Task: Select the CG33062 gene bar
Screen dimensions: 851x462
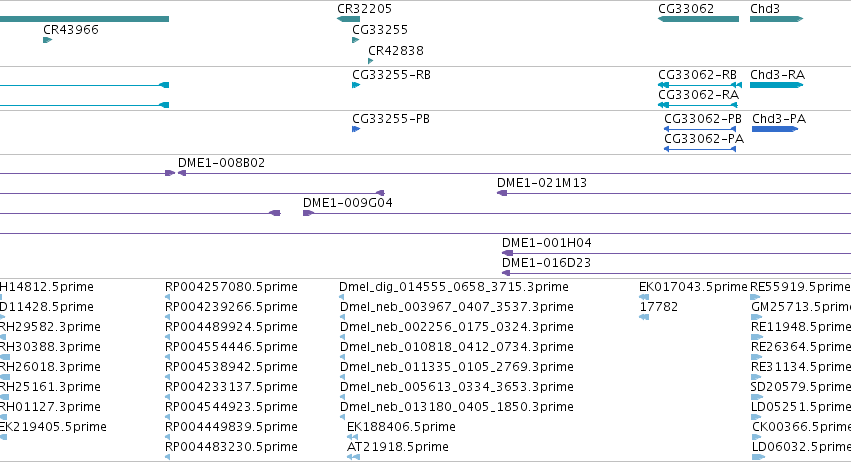Action: pos(698,19)
